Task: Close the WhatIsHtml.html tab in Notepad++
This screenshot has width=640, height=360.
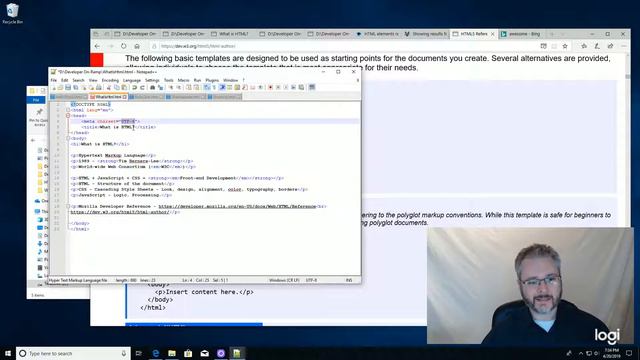Action: coord(125,97)
